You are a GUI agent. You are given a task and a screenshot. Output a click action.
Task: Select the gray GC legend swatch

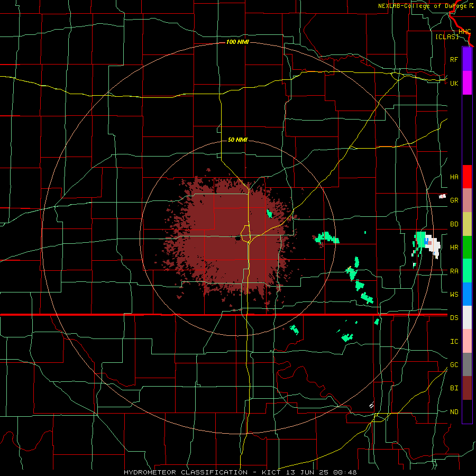coord(467,364)
